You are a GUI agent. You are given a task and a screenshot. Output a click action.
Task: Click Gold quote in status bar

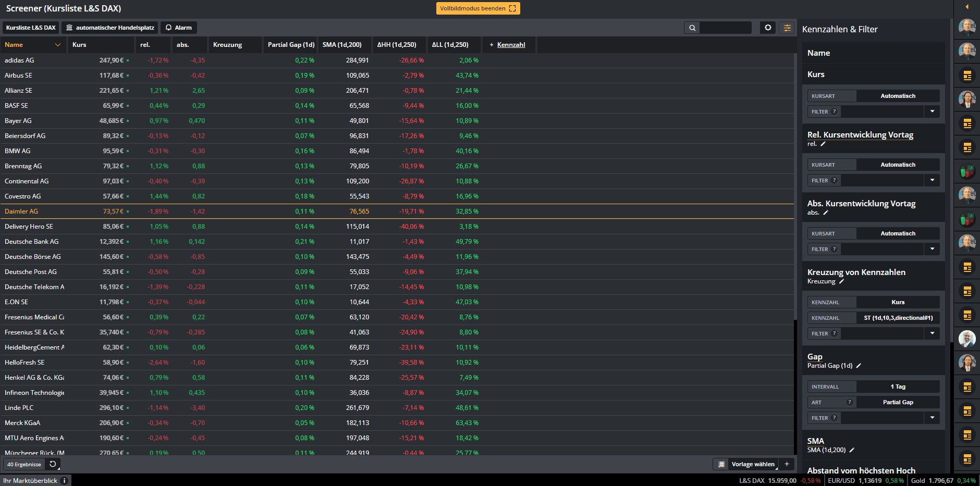(x=944, y=481)
